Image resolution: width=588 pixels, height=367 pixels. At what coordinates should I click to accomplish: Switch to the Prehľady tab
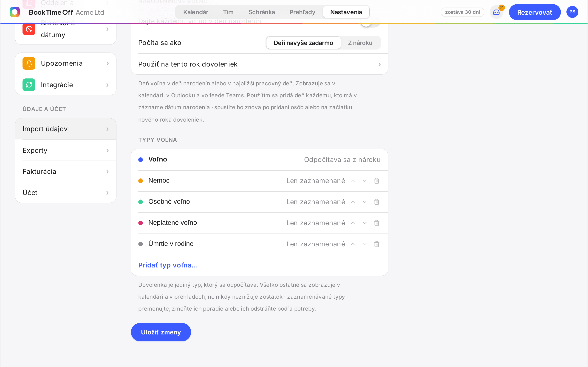[x=302, y=12]
